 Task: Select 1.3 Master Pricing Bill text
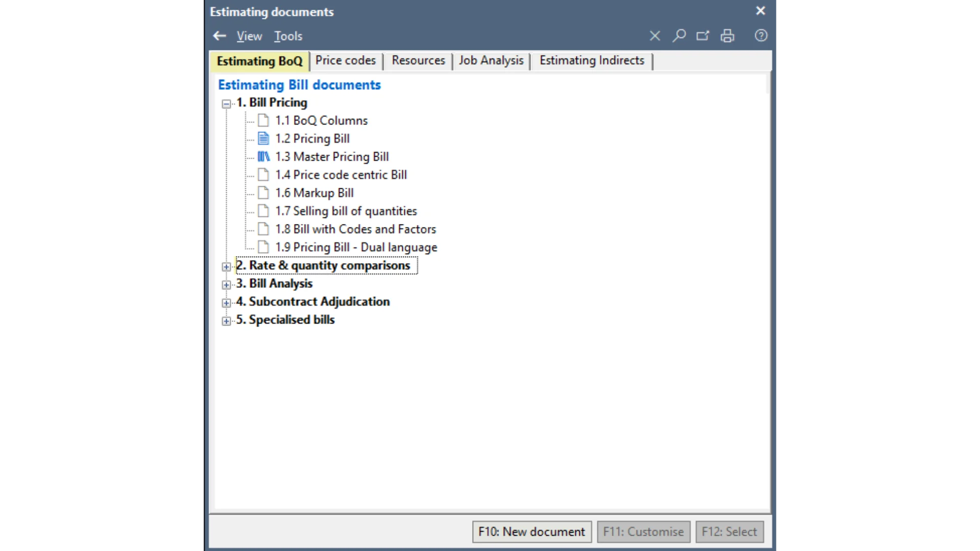point(332,157)
